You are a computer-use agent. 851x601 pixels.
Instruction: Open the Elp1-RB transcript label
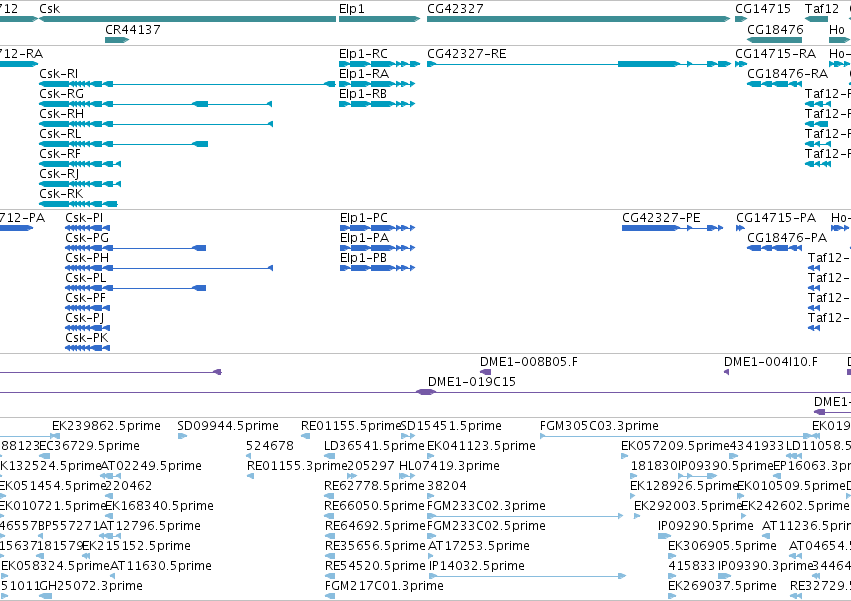click(363, 94)
